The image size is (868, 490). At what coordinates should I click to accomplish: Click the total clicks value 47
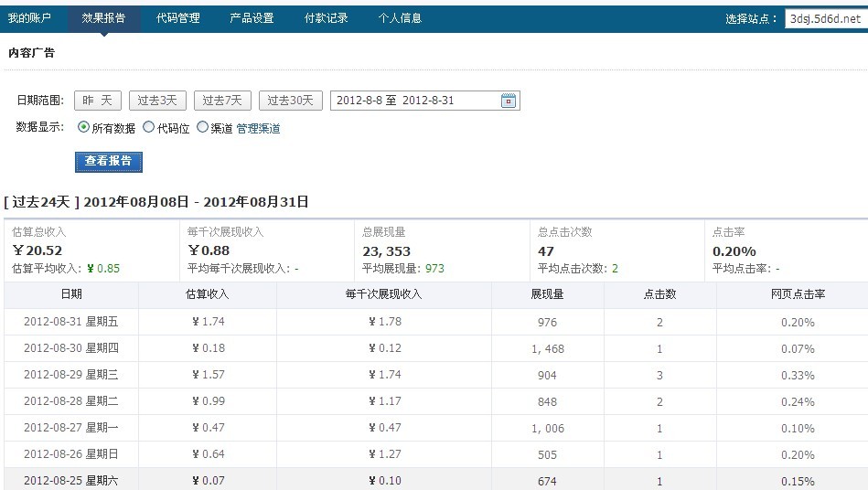click(x=546, y=251)
